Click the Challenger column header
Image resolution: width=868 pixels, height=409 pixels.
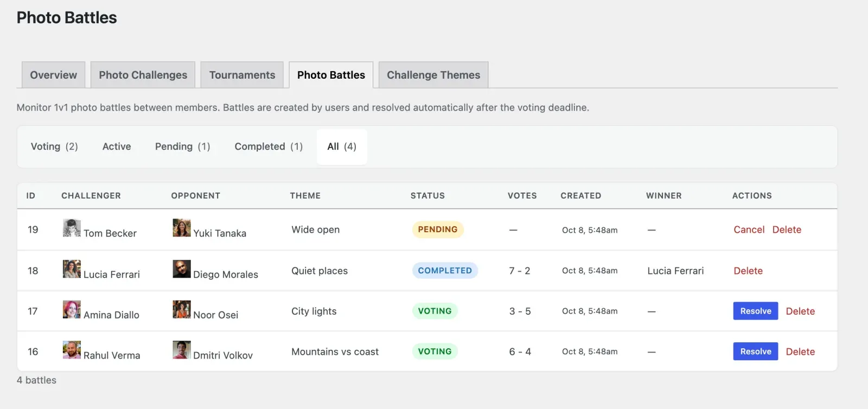click(91, 196)
